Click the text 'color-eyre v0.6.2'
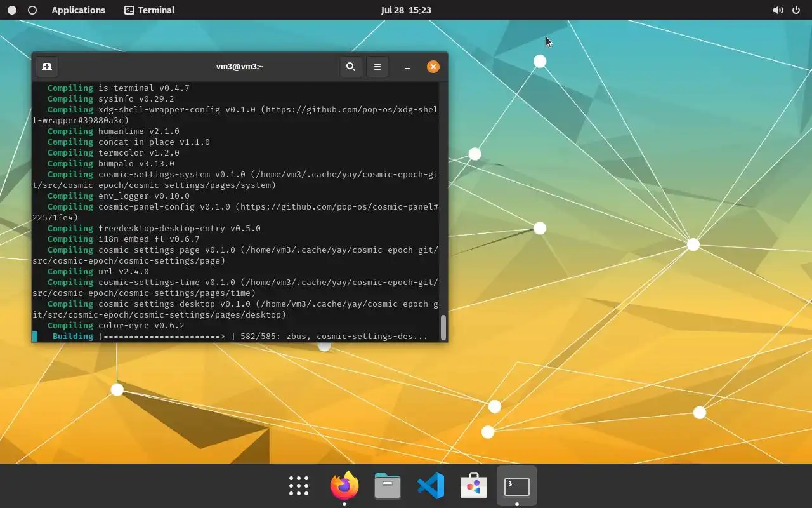Viewport: 812px width, 508px height. click(x=141, y=326)
